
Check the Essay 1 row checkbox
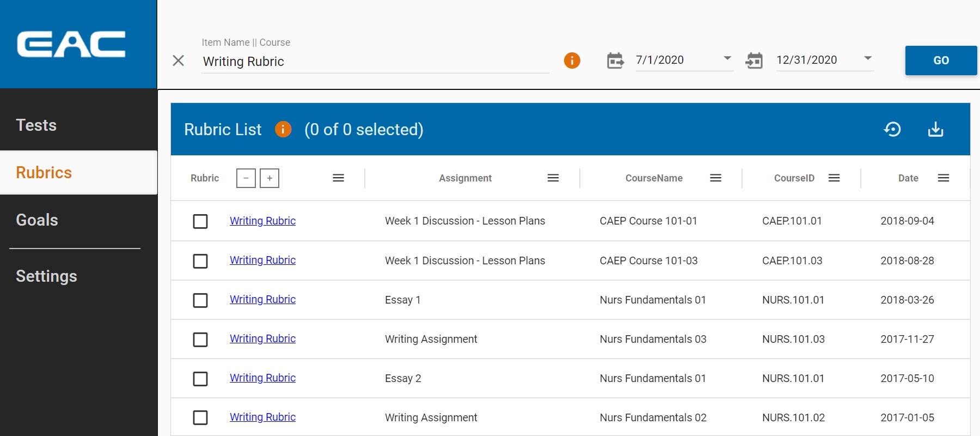click(200, 300)
